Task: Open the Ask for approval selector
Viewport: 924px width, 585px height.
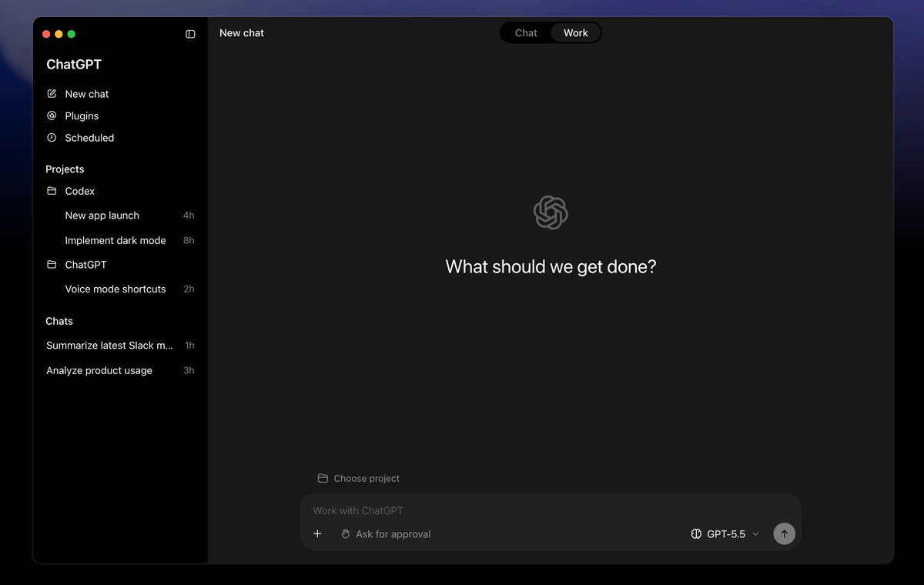Action: point(385,533)
